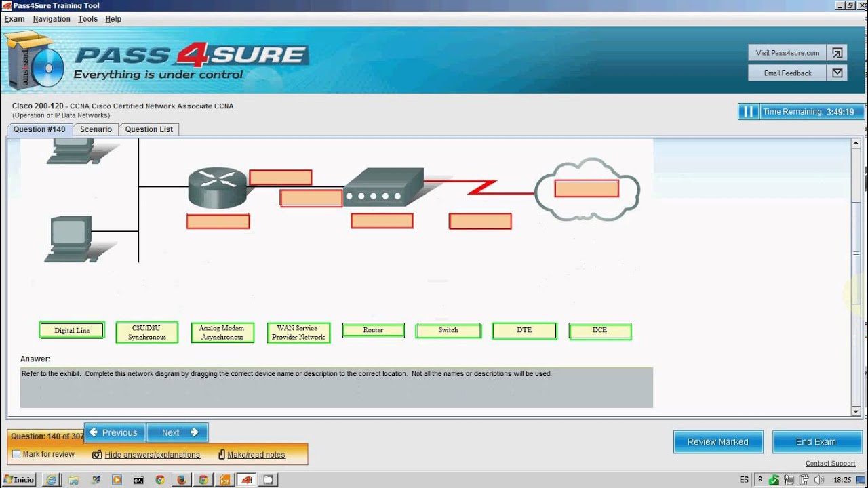Click the End Exam button

coord(816,442)
